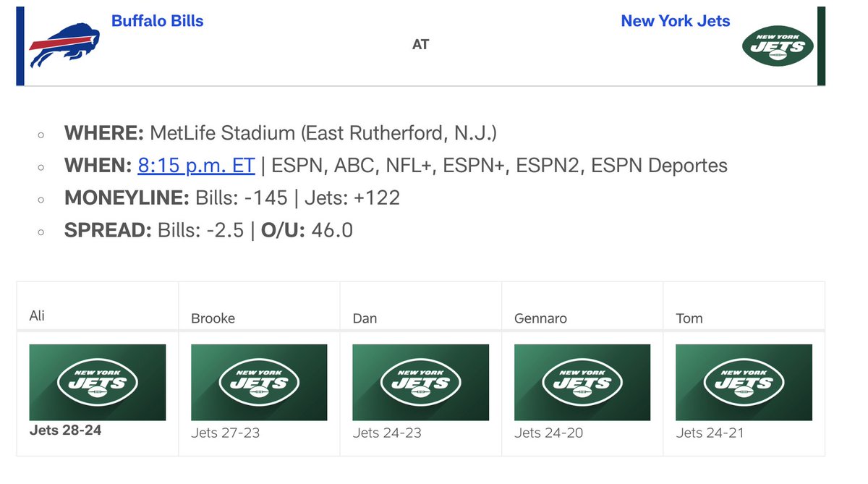Click the SPREAD Bills -2.5 line

pos(208,230)
